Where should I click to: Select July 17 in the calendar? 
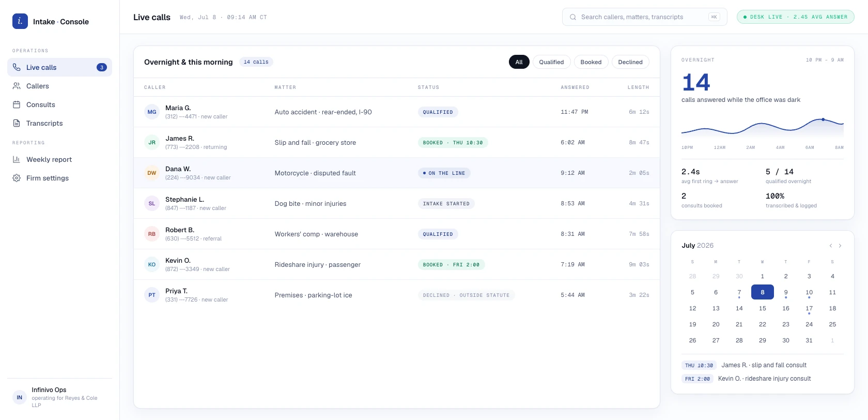pos(809,308)
